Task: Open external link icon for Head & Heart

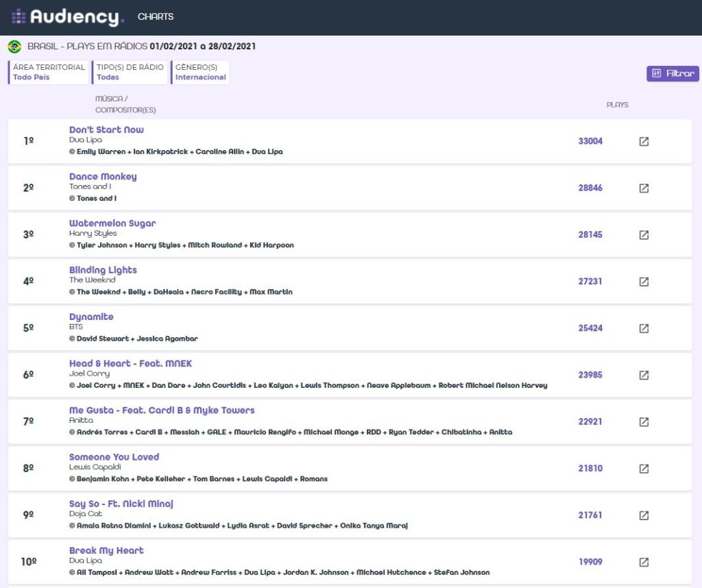Action: point(644,375)
